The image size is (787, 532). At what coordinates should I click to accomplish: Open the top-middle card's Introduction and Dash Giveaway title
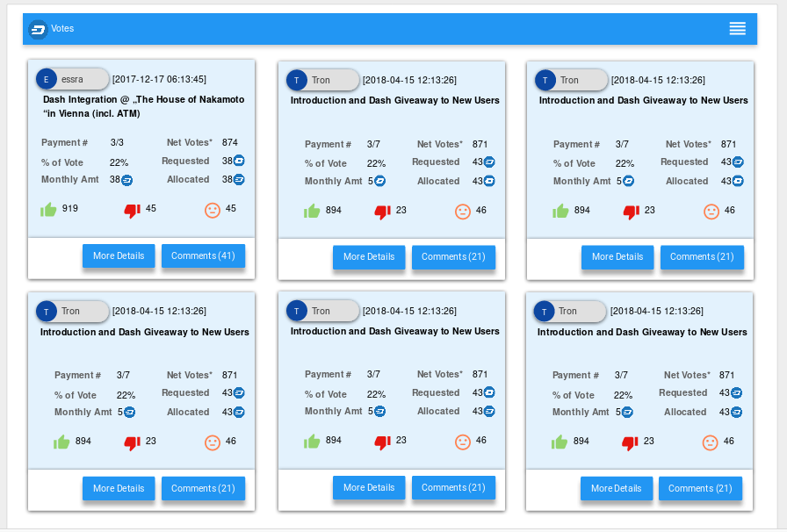click(395, 100)
